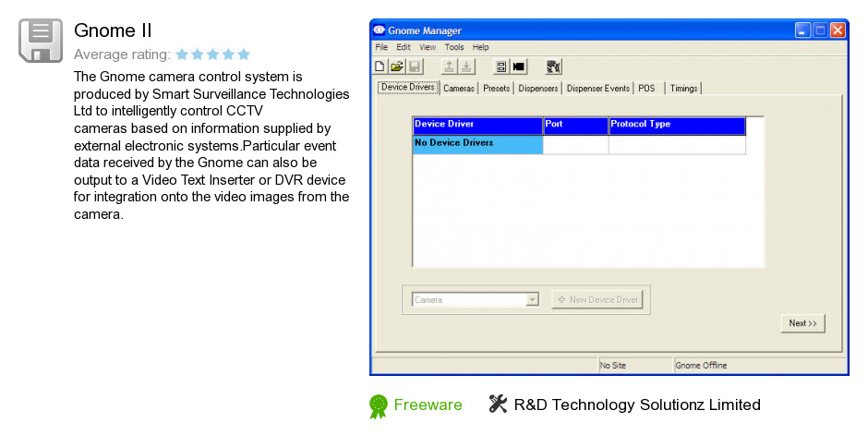Click the black video camera toolbar icon
Viewport: 868px width, 447px height.
point(519,66)
